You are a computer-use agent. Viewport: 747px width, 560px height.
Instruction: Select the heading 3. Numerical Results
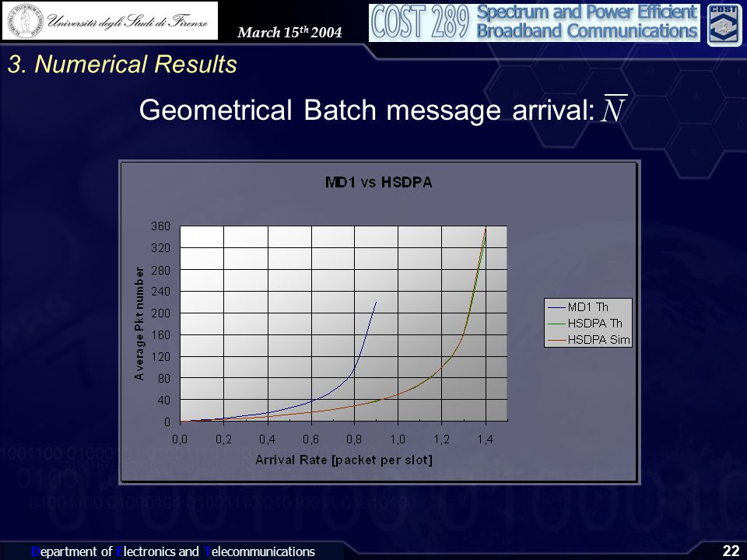pyautogui.click(x=122, y=65)
